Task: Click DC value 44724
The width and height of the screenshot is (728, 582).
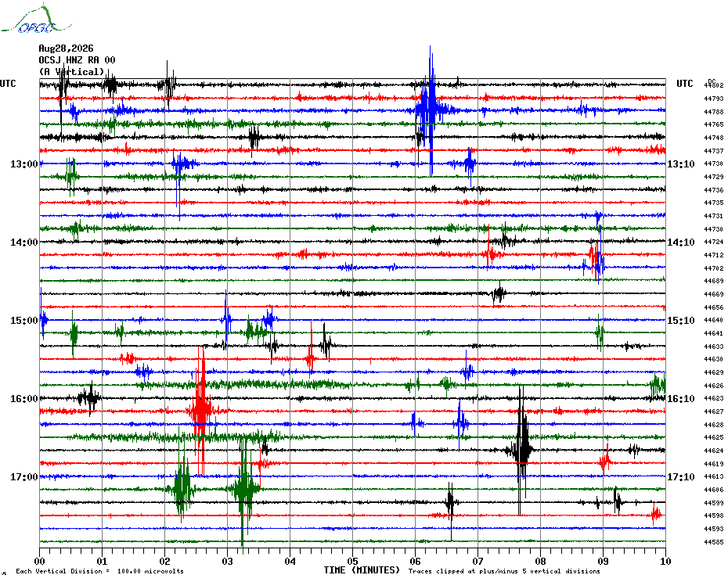Action: click(714, 242)
